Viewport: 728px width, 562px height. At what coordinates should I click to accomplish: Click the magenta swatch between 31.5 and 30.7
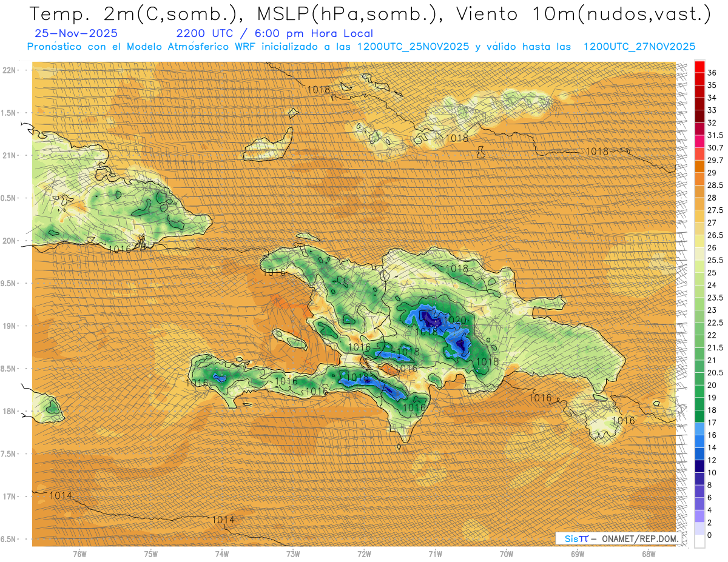pyautogui.click(x=699, y=141)
